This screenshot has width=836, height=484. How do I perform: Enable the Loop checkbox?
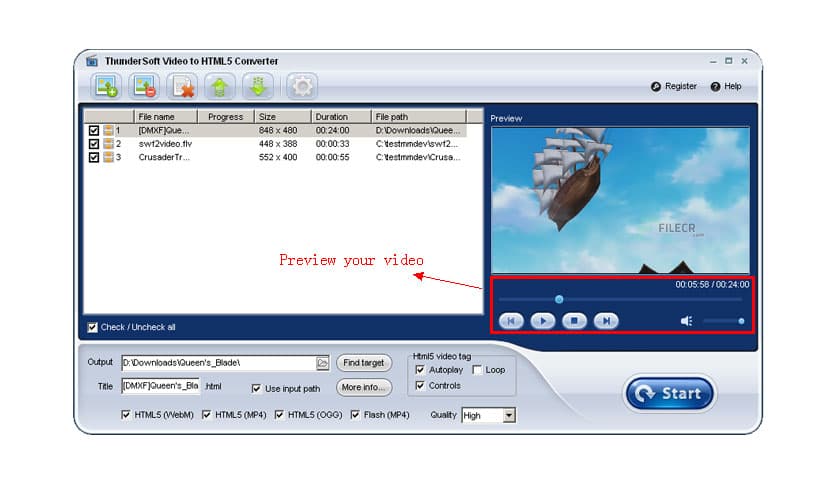point(477,369)
